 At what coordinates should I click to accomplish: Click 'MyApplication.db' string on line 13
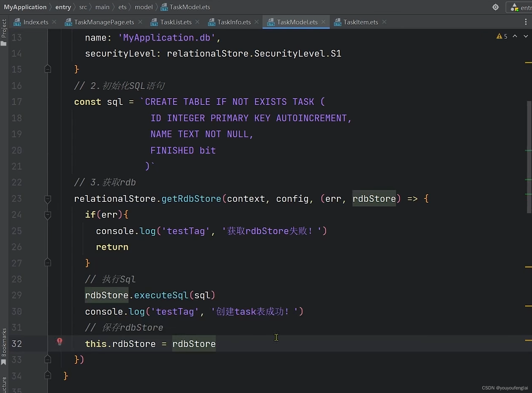coord(167,38)
